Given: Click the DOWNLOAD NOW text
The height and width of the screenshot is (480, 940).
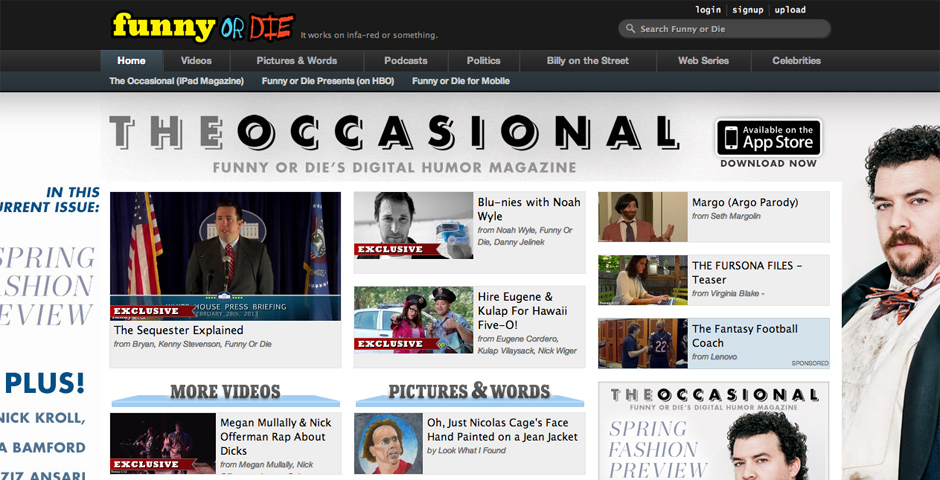Looking at the screenshot, I should pos(769,163).
